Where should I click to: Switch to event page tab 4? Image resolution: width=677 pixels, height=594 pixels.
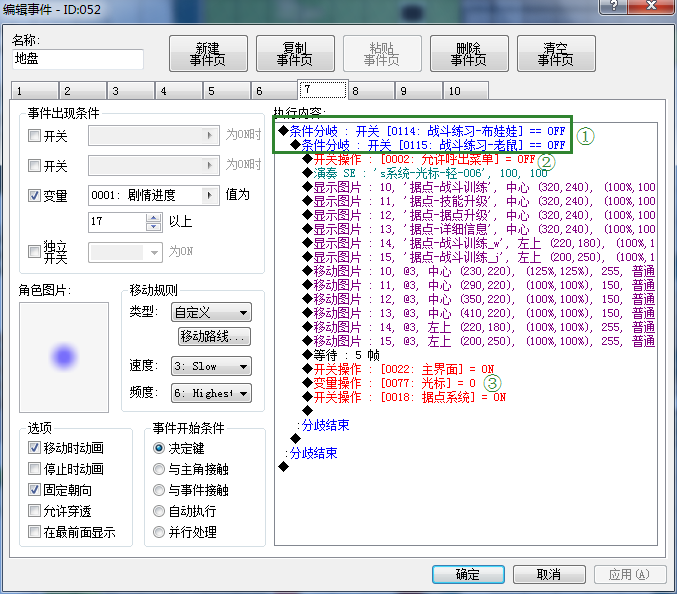tap(179, 91)
